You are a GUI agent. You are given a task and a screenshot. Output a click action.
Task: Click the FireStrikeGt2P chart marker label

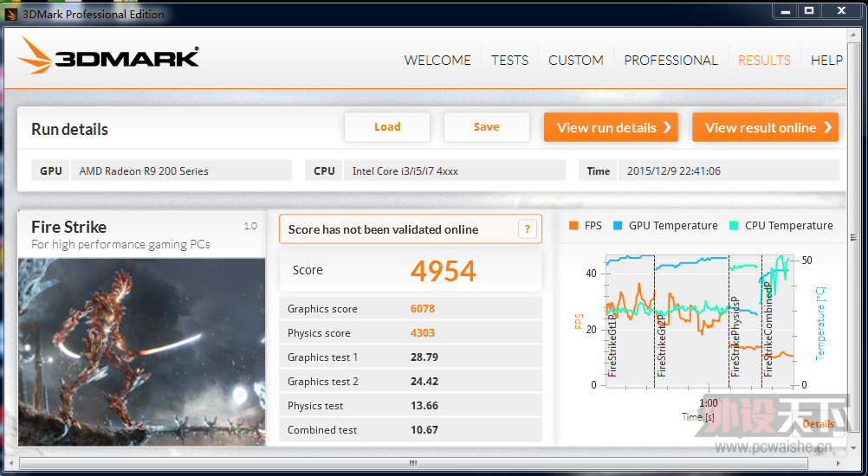(x=661, y=346)
